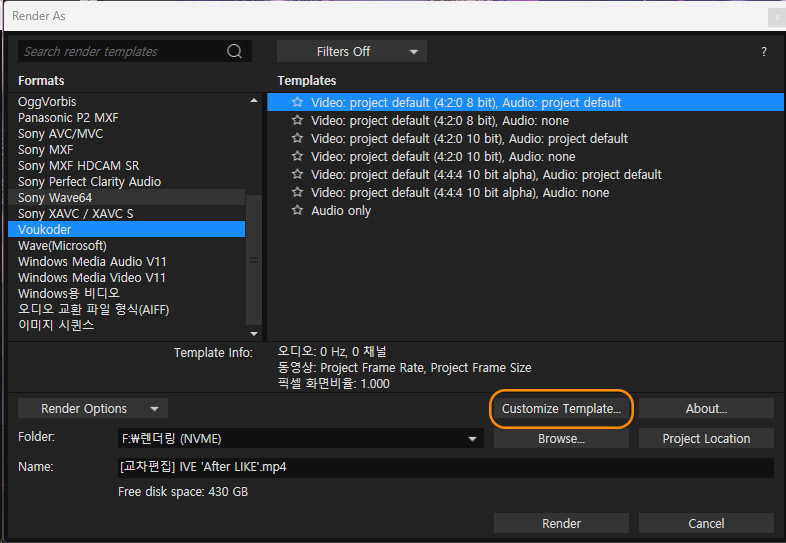This screenshot has height=543, width=786.
Task: Click the Formats list scroll up arrow
Action: pyautogui.click(x=254, y=101)
